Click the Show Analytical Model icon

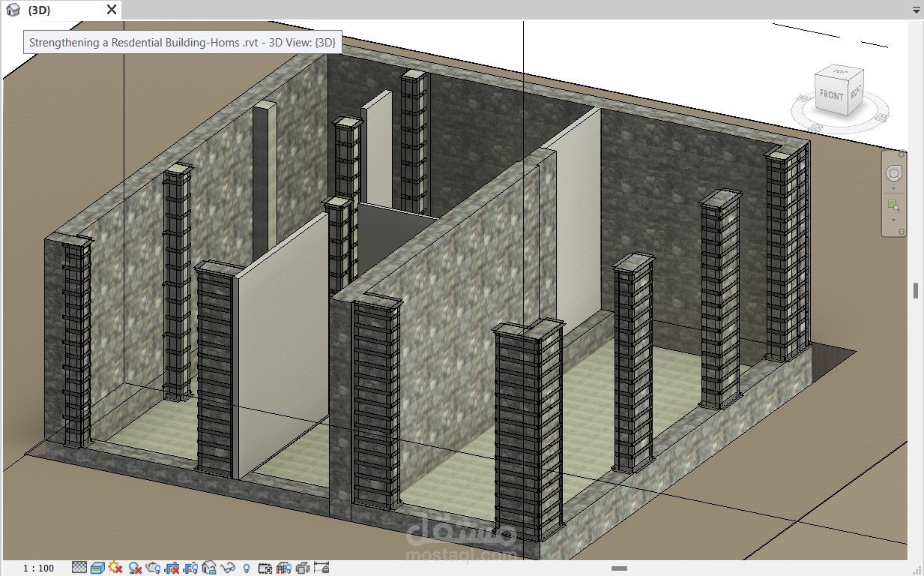click(283, 568)
